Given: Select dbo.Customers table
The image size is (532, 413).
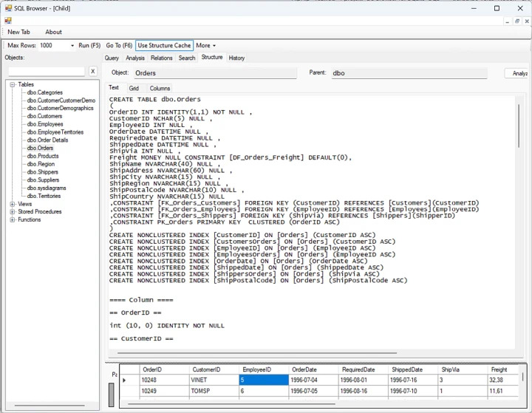Looking at the screenshot, I should pos(44,116).
